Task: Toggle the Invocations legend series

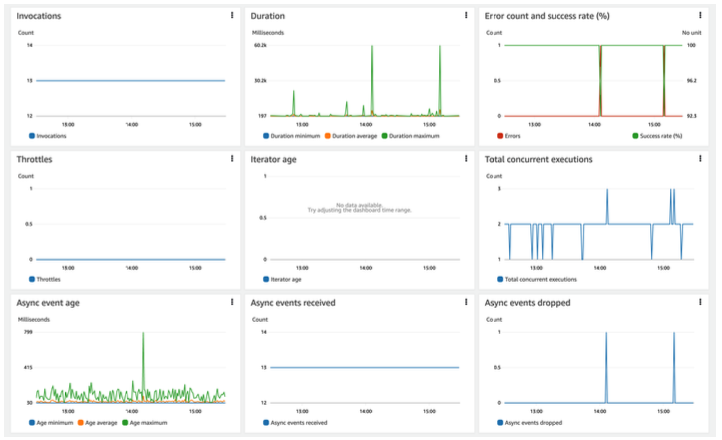Action: point(48,136)
